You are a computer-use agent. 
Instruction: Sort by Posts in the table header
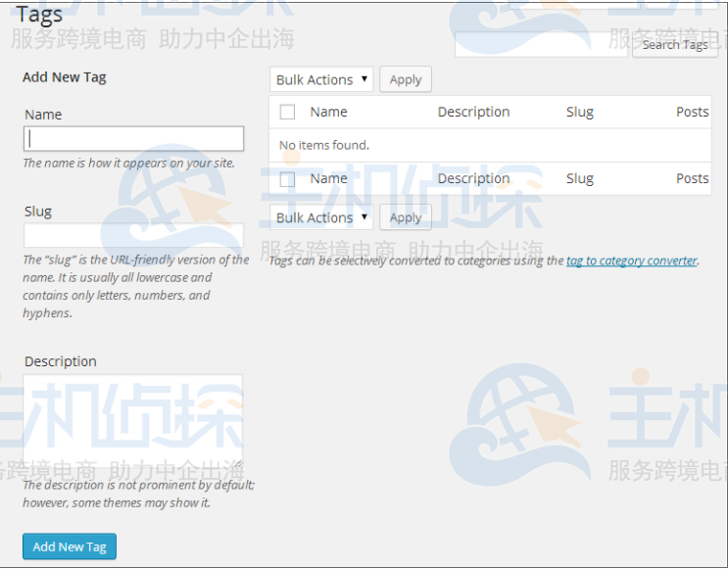pyautogui.click(x=693, y=112)
